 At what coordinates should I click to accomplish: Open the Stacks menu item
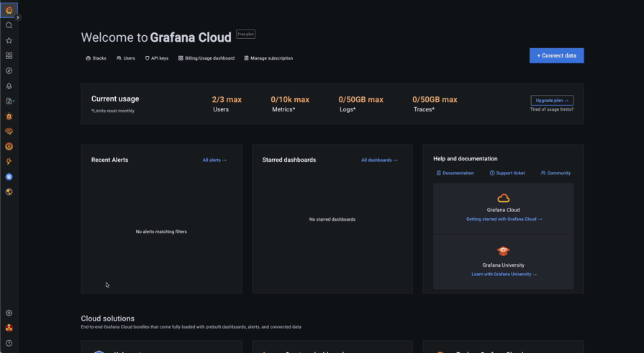(x=96, y=58)
